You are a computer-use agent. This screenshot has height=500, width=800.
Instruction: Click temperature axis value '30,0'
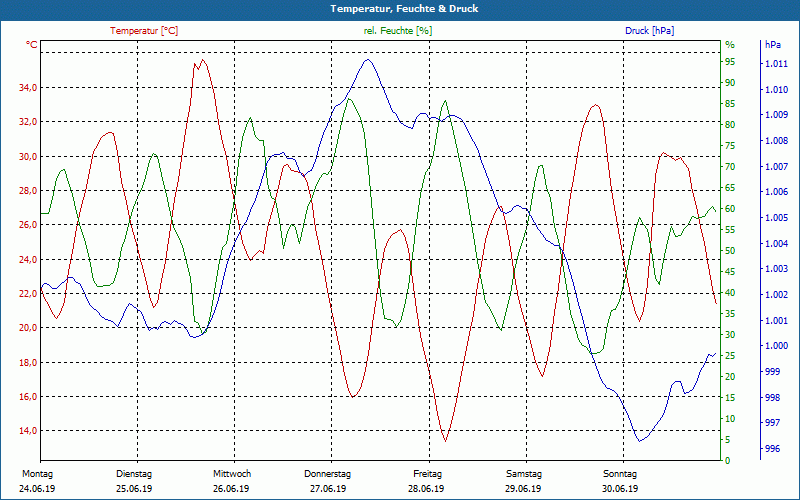[28, 157]
